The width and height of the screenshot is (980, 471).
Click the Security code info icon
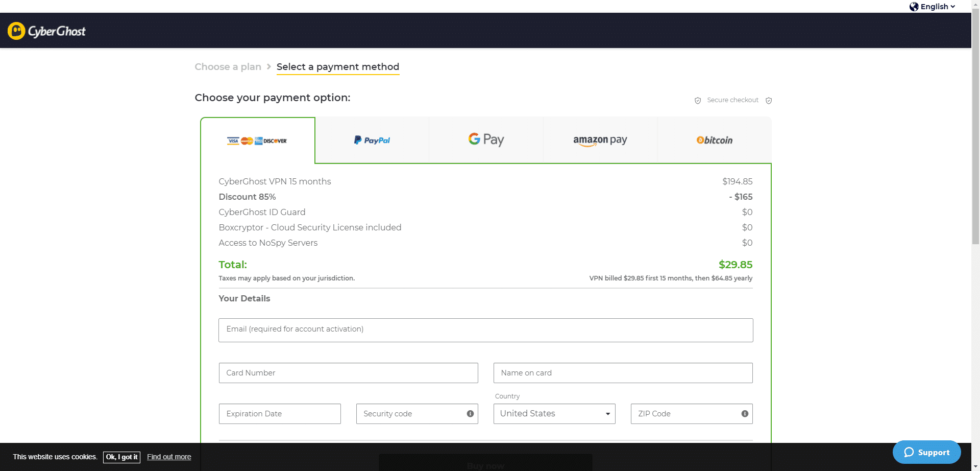[470, 414]
